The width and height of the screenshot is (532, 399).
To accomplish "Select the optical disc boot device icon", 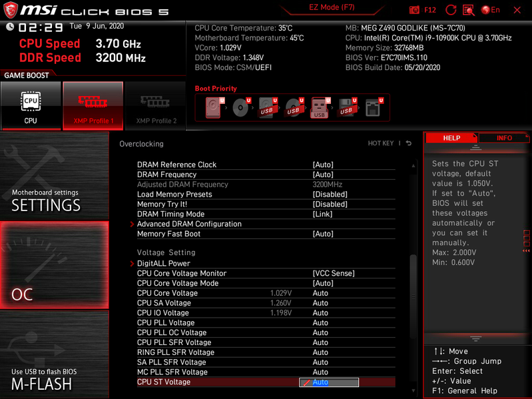I will click(241, 107).
